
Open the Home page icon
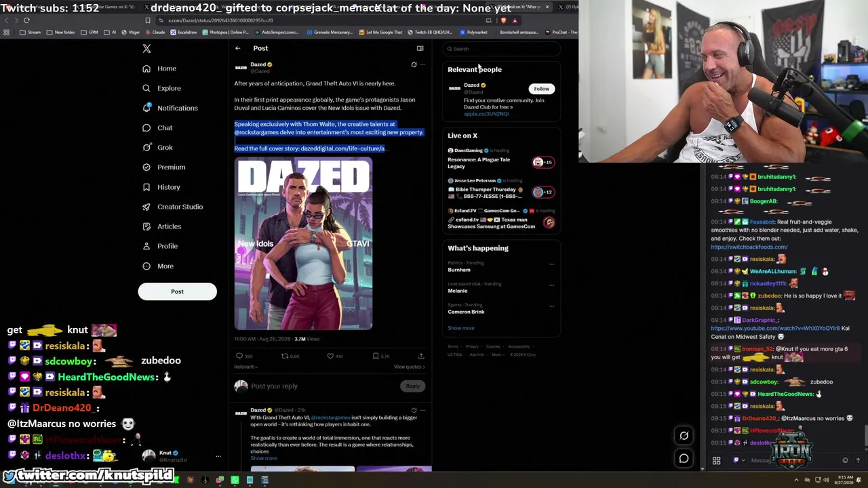(146, 68)
